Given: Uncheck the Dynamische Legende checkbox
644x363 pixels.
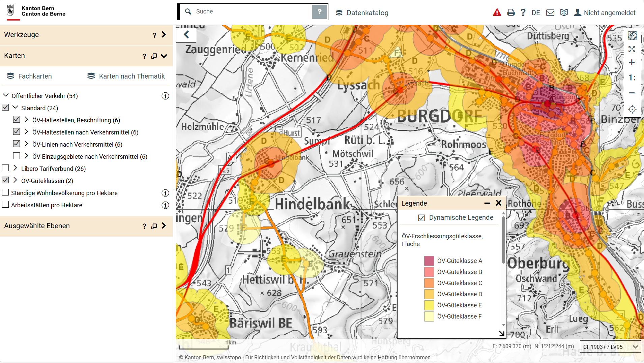Looking at the screenshot, I should point(421,218).
